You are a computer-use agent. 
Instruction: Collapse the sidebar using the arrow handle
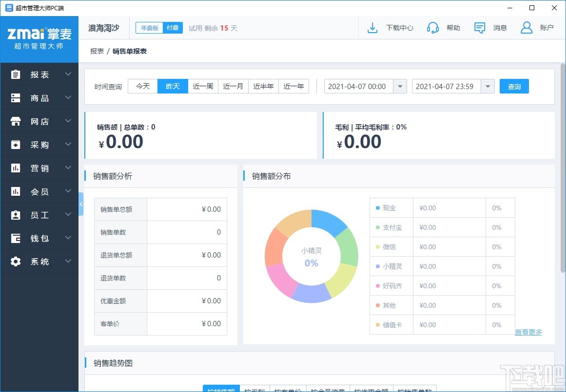pyautogui.click(x=80, y=205)
